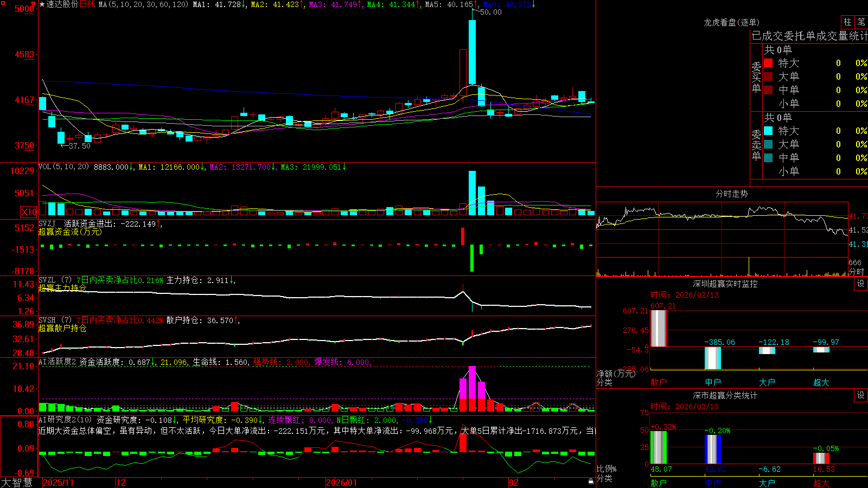
Task: Jump to the 12 month timeline marker
Action: point(122,483)
